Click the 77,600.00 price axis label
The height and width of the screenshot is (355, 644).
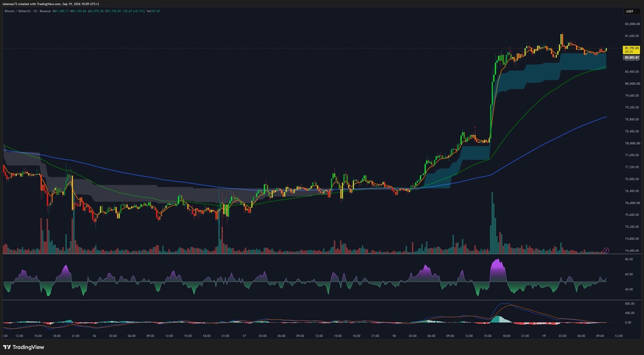point(632,155)
